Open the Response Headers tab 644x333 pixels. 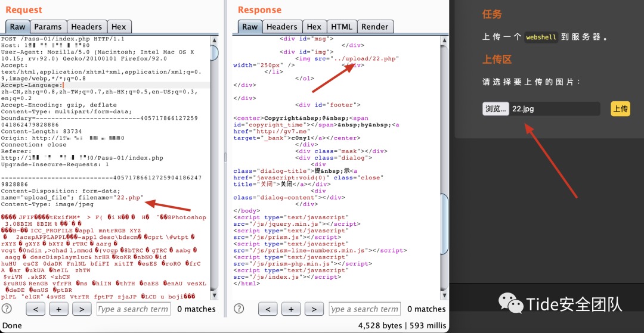[x=281, y=27]
